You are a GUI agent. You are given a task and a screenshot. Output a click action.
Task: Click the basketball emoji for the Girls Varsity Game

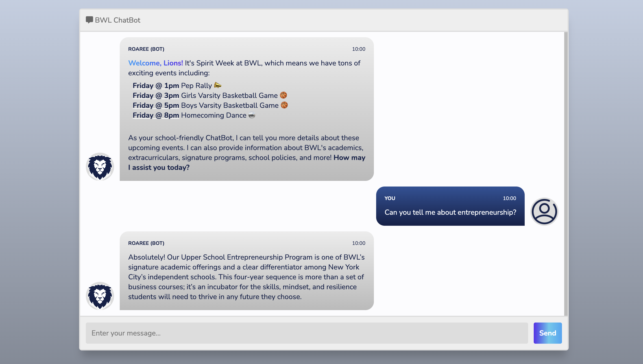point(284,95)
